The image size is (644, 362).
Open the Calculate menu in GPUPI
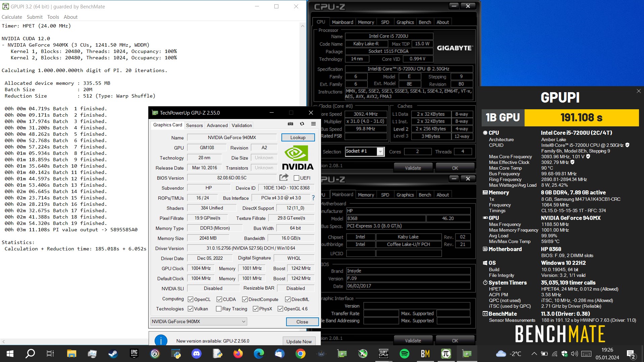click(12, 17)
